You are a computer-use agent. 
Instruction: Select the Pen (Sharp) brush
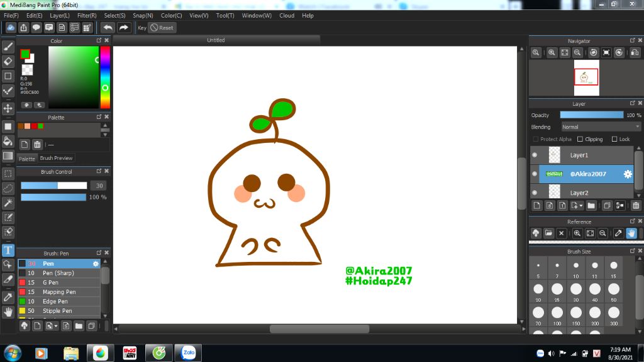tap(58, 273)
